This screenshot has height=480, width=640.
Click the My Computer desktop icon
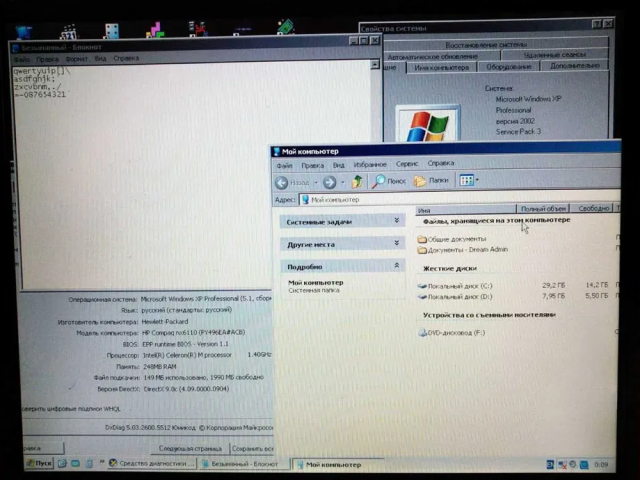coord(23,31)
